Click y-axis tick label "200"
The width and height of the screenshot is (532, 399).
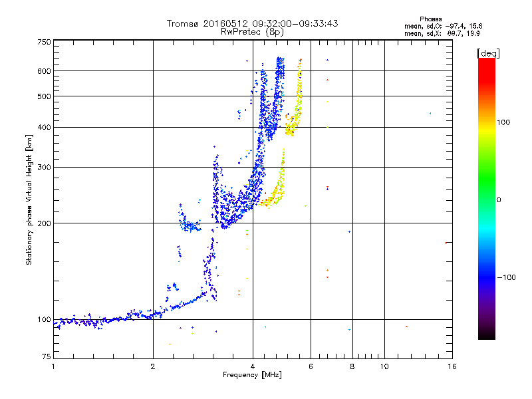coord(44,223)
